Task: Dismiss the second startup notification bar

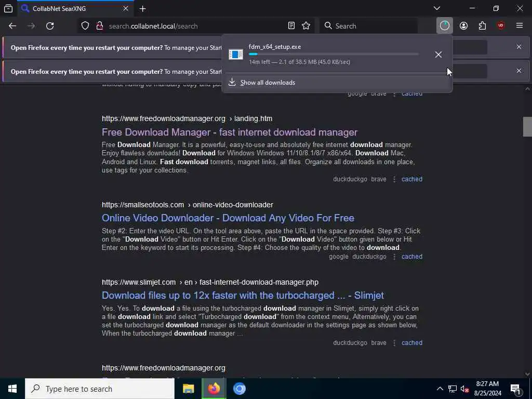Action: tap(519, 71)
